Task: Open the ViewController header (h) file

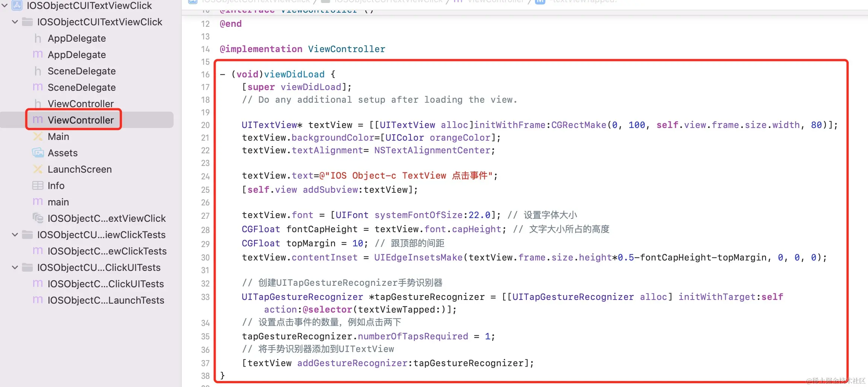Action: coord(80,104)
